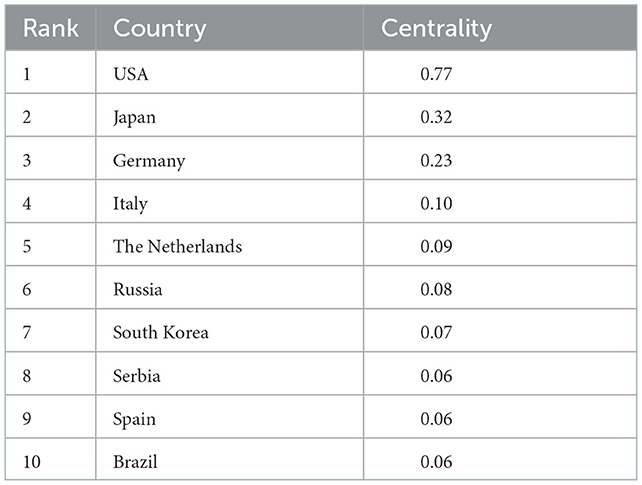
Task: Click the Brazil country cell
Action: pos(135,462)
